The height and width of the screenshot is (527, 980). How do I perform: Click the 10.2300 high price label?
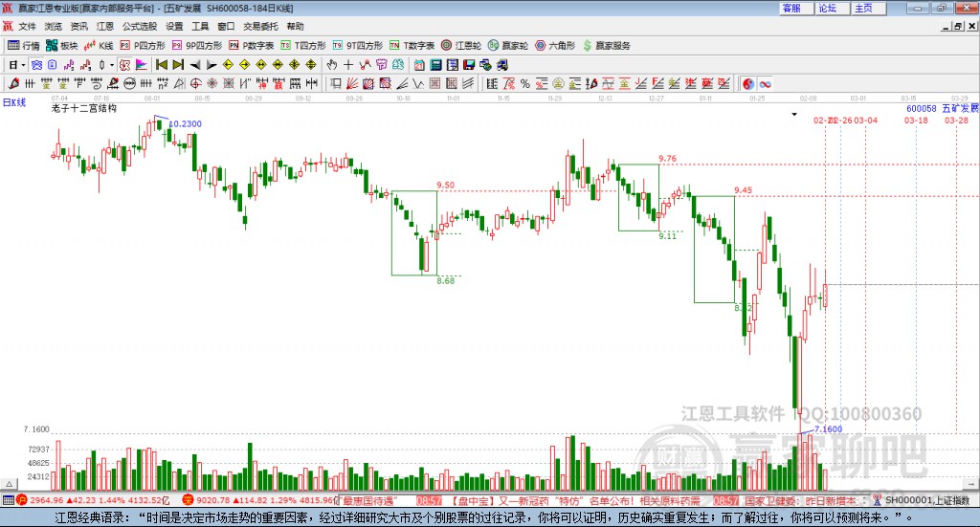[185, 123]
